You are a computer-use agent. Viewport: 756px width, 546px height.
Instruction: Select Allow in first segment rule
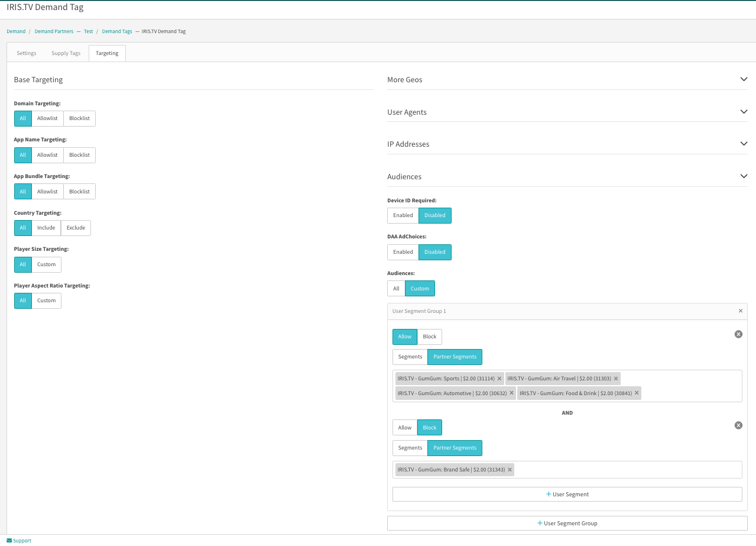405,337
